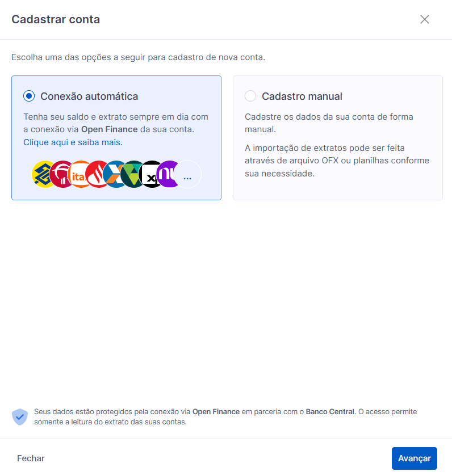Click the Banco do Brasil logo icon
Screen dimensions: 452x476
[x=41, y=174]
